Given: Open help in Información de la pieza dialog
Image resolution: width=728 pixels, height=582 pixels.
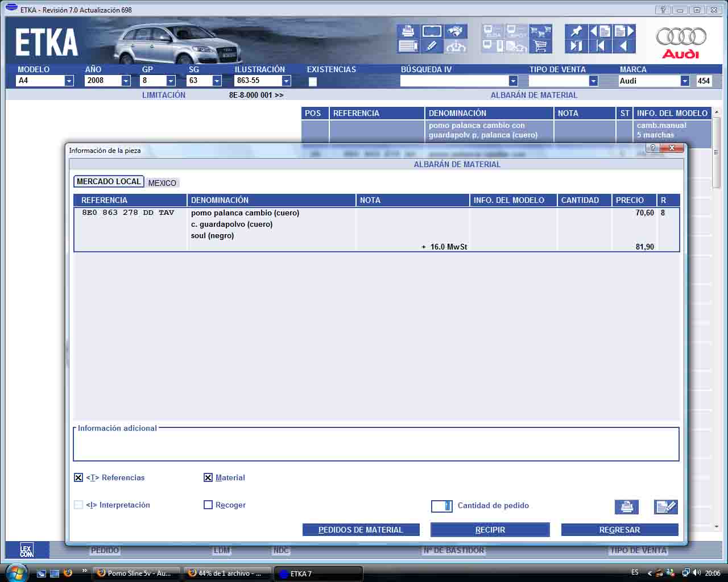Looking at the screenshot, I should (652, 148).
